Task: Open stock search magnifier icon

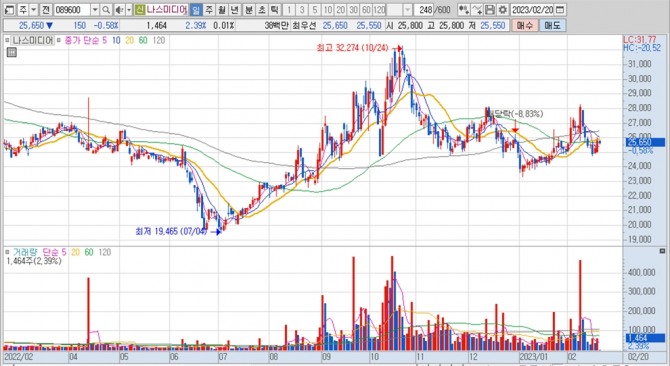Action: click(106, 9)
